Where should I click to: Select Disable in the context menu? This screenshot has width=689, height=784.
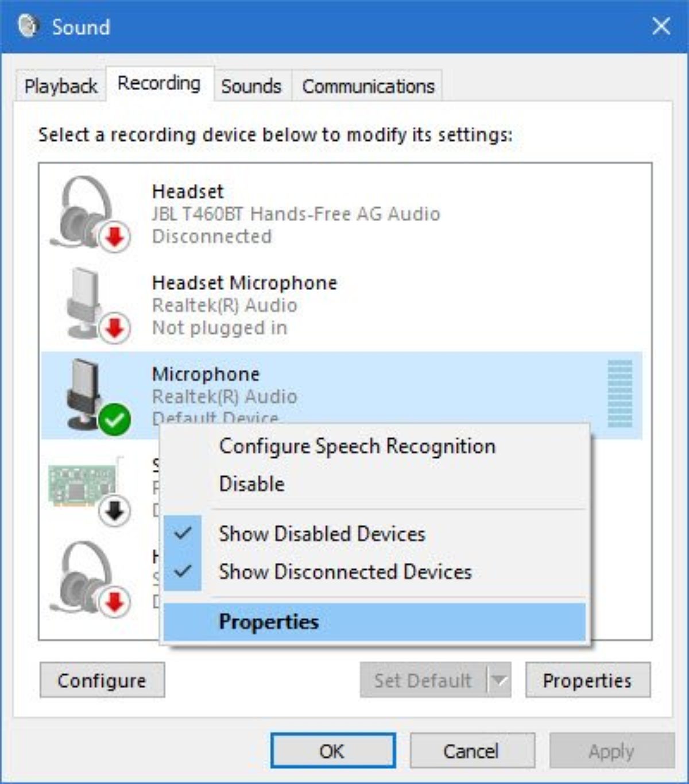click(x=251, y=484)
